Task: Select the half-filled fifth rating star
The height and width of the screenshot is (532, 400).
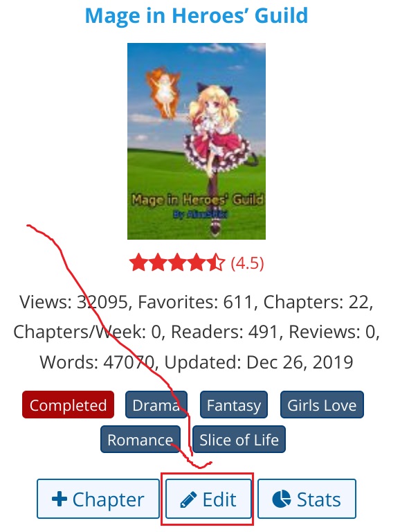Action: 216,263
